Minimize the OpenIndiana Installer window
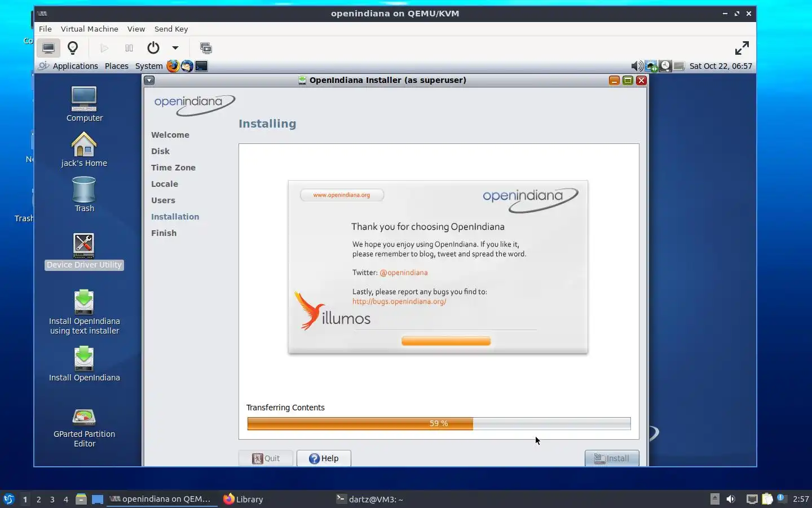 click(x=614, y=80)
